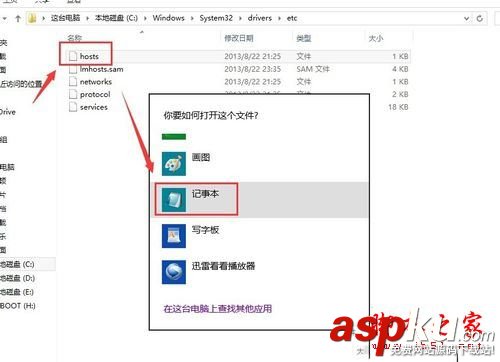This screenshot has height=362, width=500.
Task: Open 最近访问的位置 in navigation pane
Action: (21, 84)
